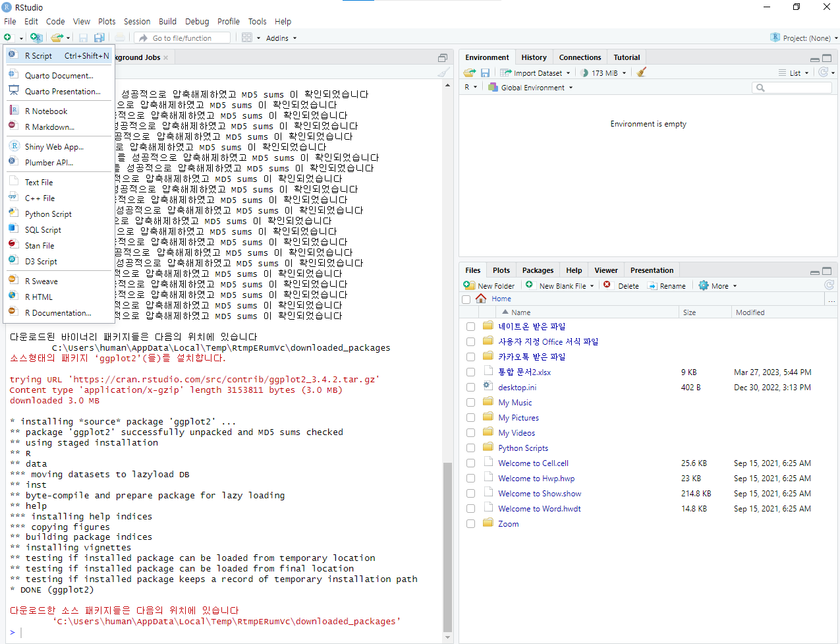Clear environment objects with the broom icon
This screenshot has height=644, width=840.
pos(642,73)
